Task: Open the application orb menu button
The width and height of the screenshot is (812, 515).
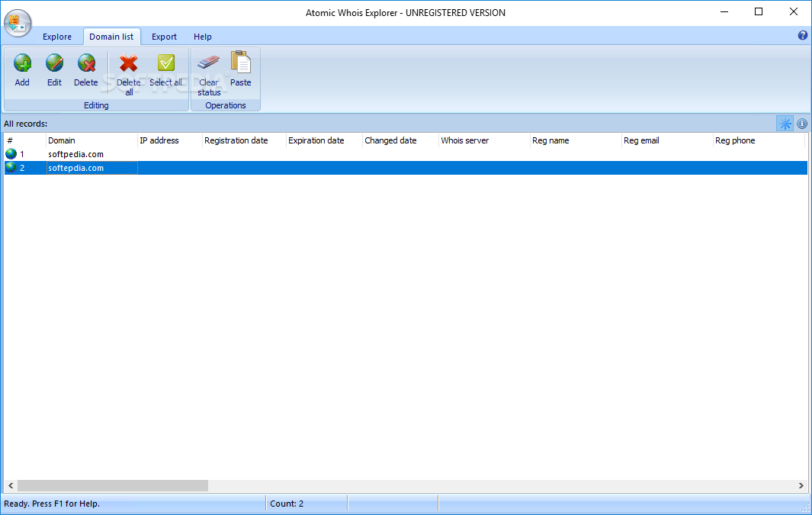Action: click(18, 24)
